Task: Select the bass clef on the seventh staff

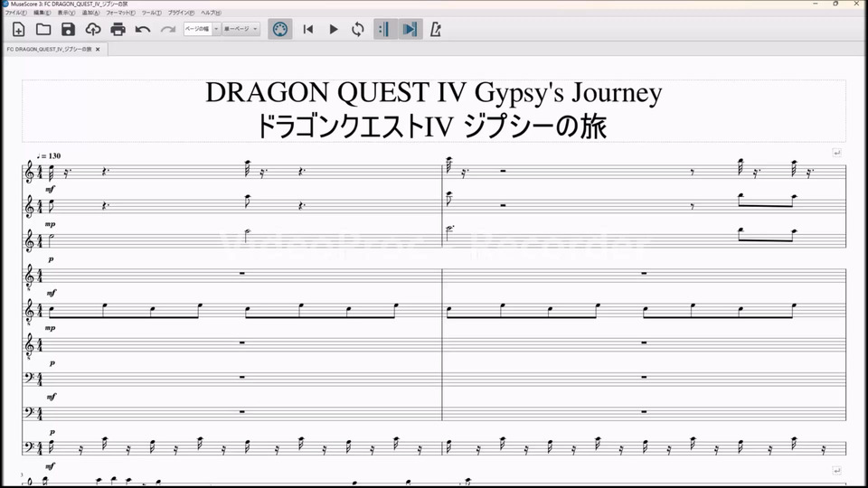Action: (x=29, y=378)
